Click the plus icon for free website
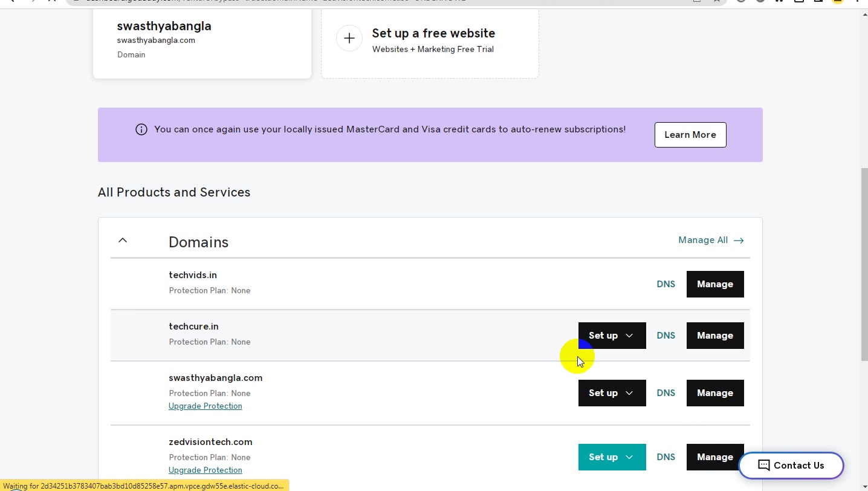The width and height of the screenshot is (868, 491). pos(349,38)
